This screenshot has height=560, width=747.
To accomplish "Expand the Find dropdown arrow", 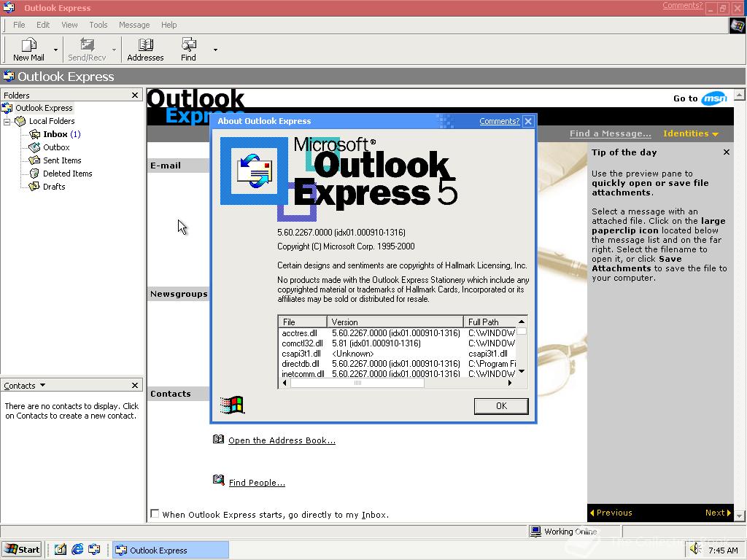I will tap(215, 50).
